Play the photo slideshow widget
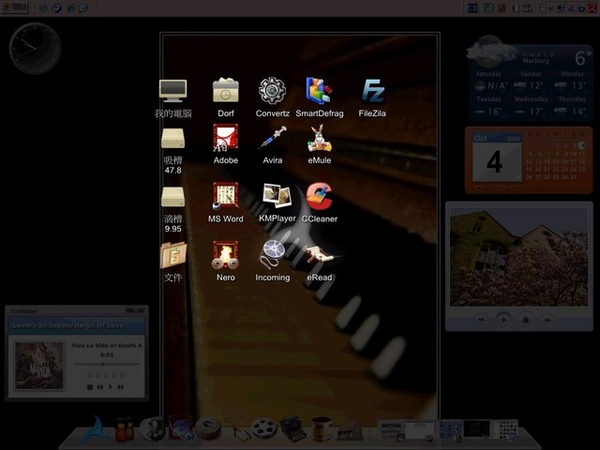Viewport: 600px width, 450px height. [504, 319]
